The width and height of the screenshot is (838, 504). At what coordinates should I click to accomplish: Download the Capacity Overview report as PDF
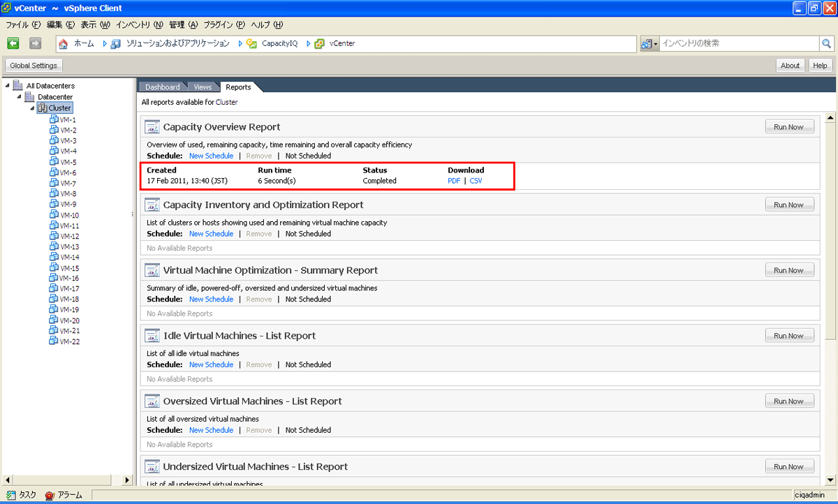coord(454,181)
